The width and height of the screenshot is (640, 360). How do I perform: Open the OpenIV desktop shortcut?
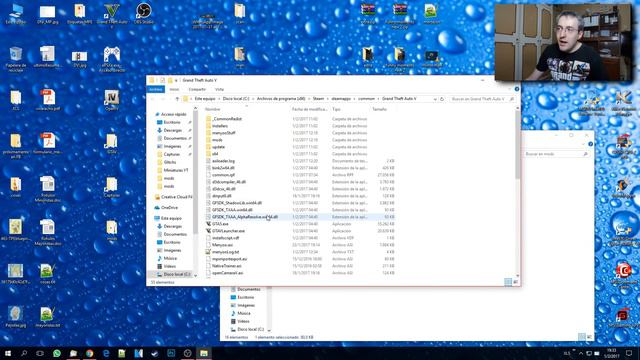coord(111,100)
